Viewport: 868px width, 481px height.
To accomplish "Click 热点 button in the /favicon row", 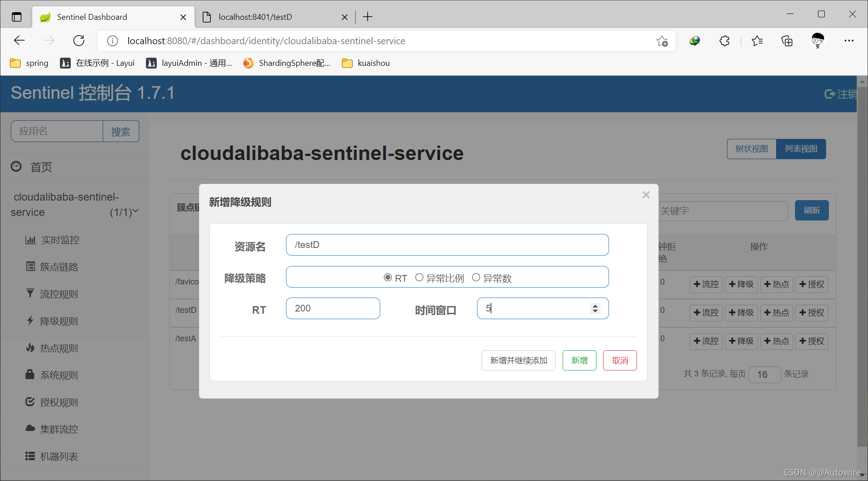I will [777, 284].
